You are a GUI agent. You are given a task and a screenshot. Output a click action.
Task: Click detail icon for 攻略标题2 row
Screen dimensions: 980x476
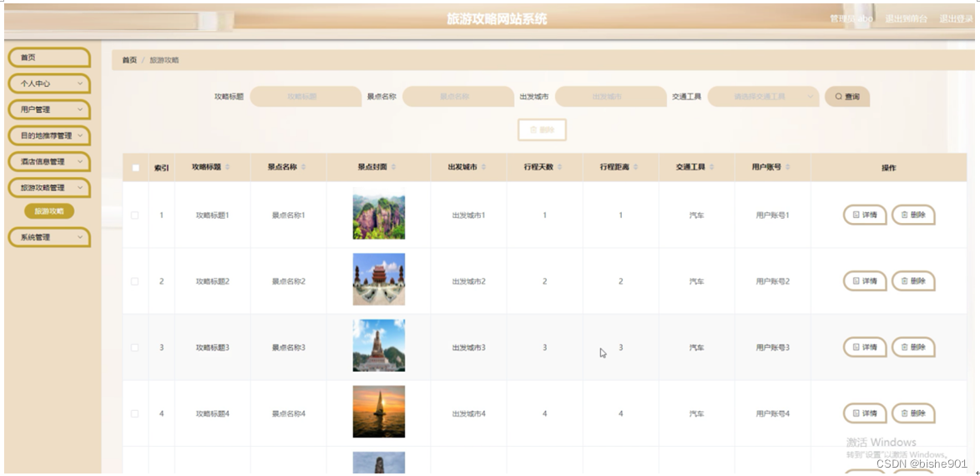pos(856,281)
